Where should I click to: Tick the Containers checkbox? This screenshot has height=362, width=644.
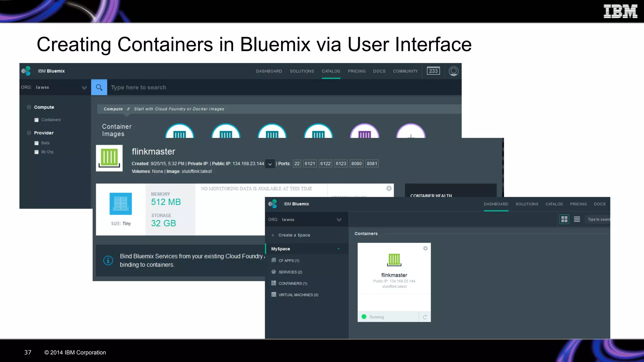click(x=36, y=120)
